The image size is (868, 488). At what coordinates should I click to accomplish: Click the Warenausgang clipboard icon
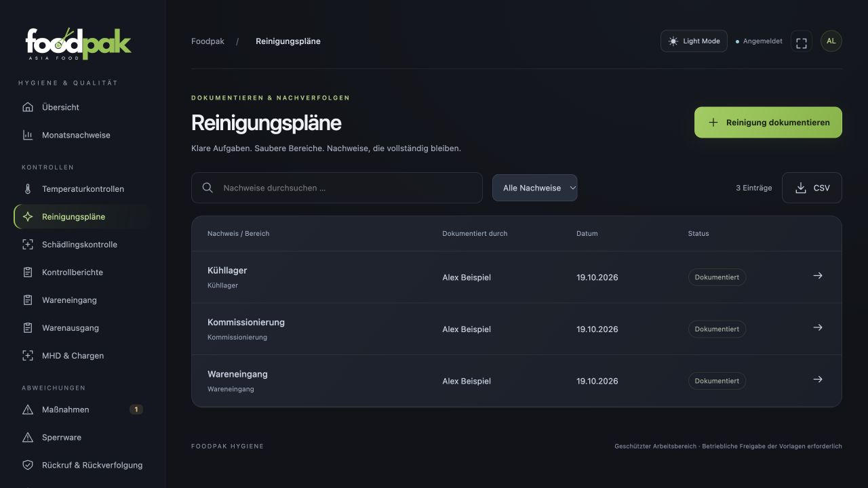(28, 328)
